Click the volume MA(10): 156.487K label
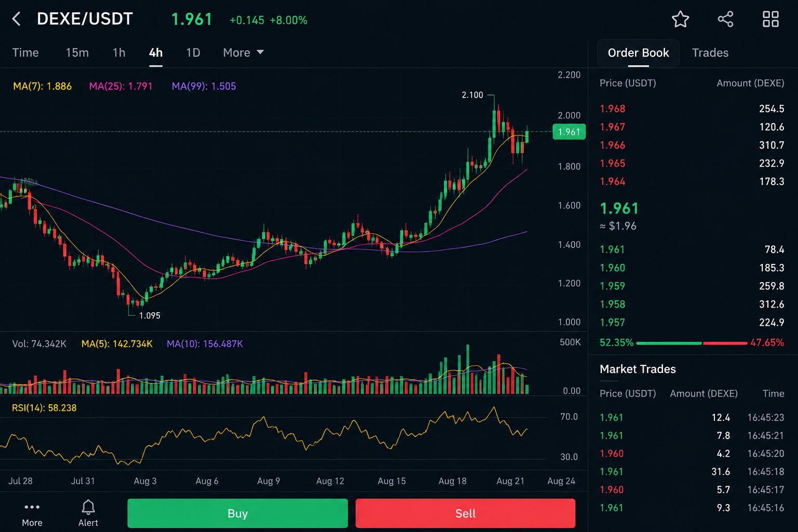798x532 pixels. click(205, 344)
